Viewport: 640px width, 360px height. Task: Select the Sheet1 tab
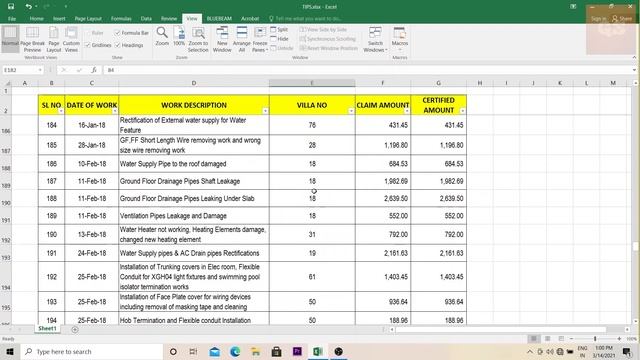(x=47, y=329)
